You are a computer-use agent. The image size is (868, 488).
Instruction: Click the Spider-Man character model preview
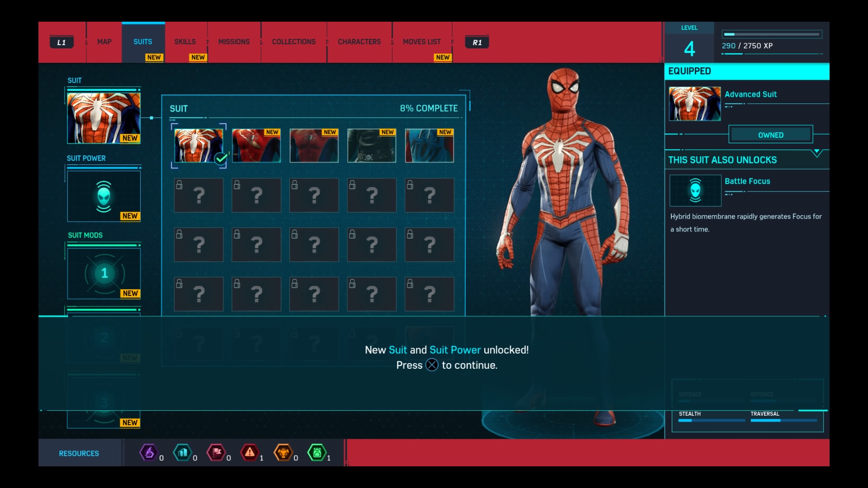563,246
